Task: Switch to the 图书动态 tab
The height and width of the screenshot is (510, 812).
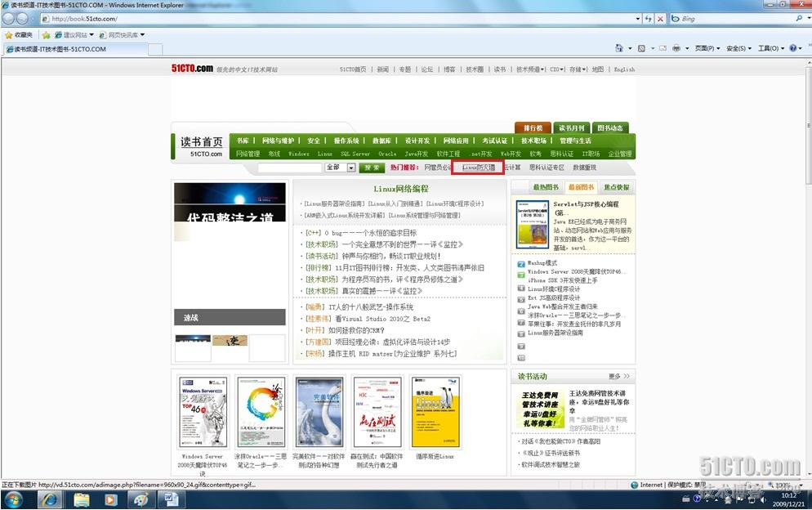Action: pyautogui.click(x=609, y=127)
